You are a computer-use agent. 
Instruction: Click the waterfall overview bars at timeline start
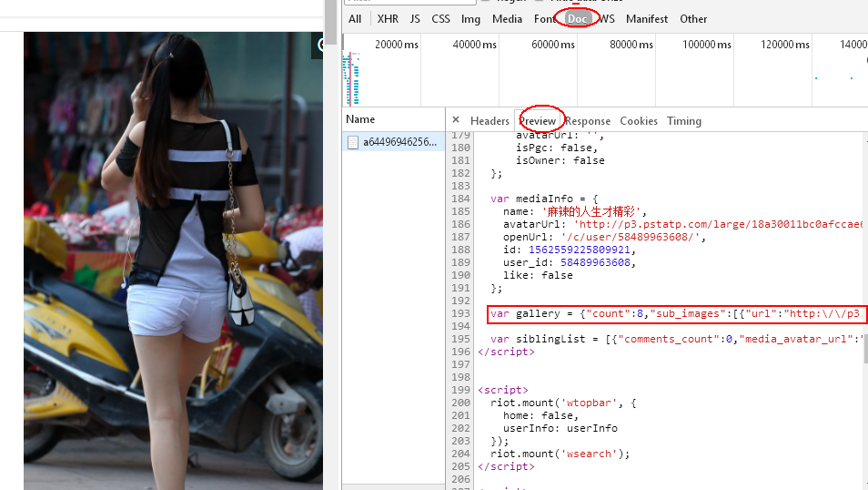[351, 78]
